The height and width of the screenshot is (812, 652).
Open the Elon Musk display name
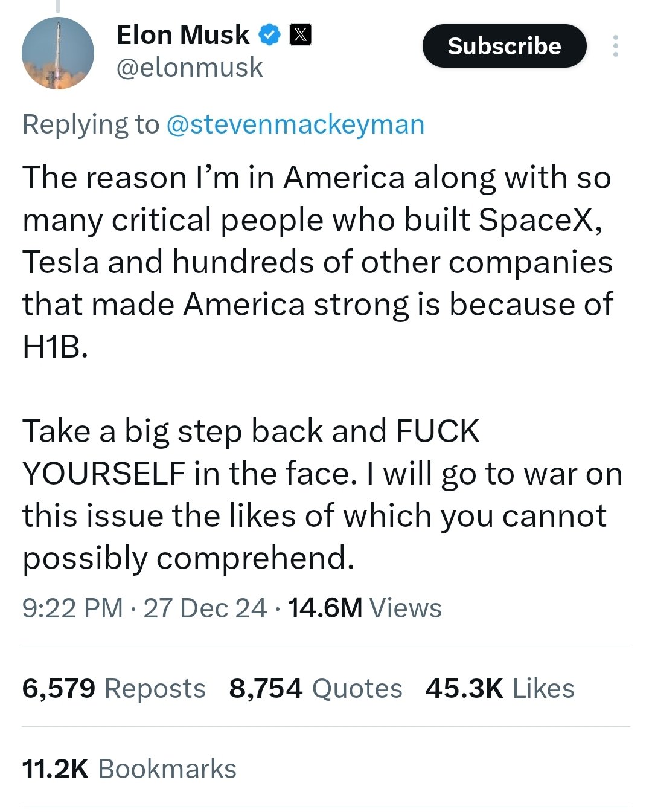tap(182, 35)
